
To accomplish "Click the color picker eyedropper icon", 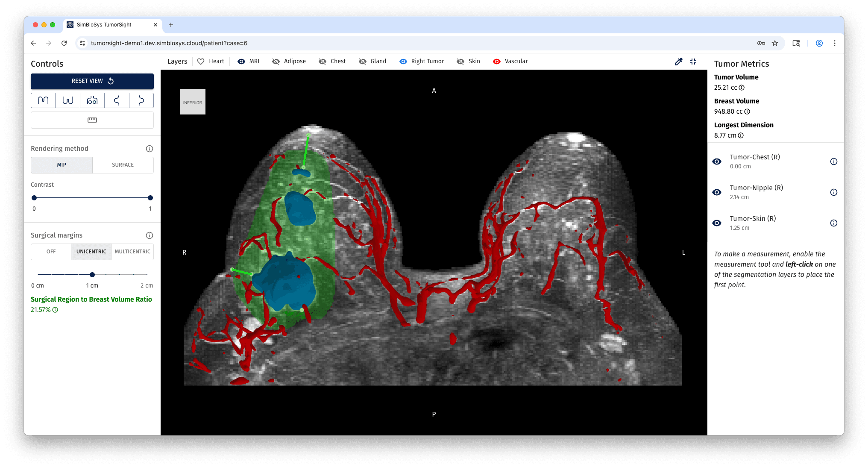I will click(x=678, y=62).
